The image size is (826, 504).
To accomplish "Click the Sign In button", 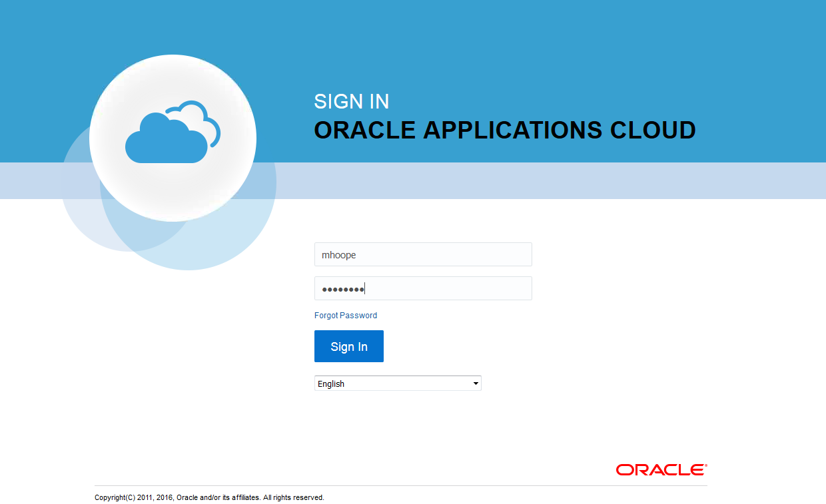I will point(348,346).
